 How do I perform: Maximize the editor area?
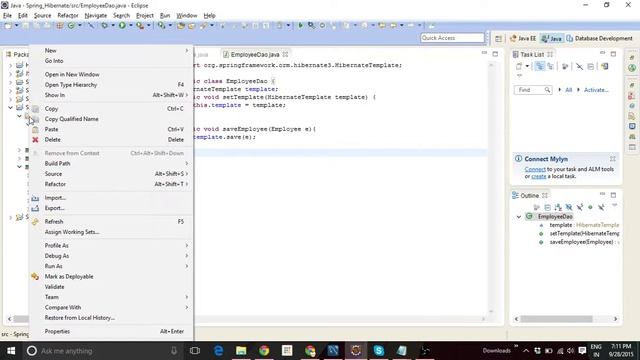[495, 53]
